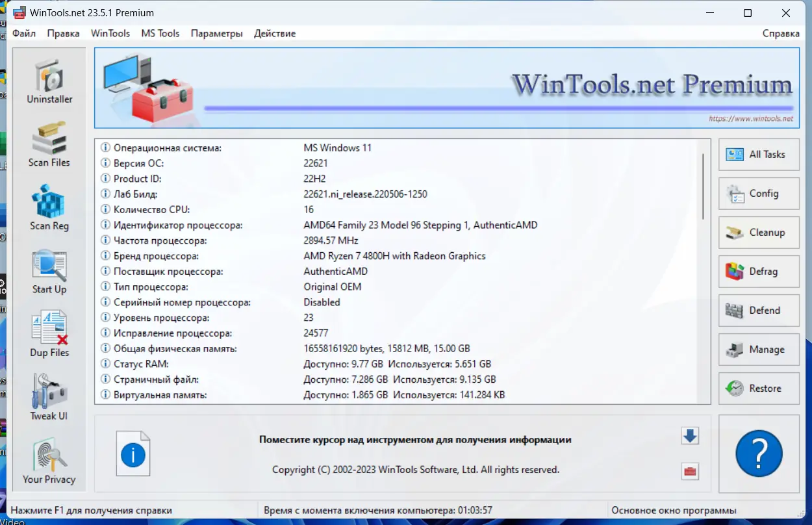Open the Scan Files tool
The height and width of the screenshot is (525, 812).
(x=49, y=144)
